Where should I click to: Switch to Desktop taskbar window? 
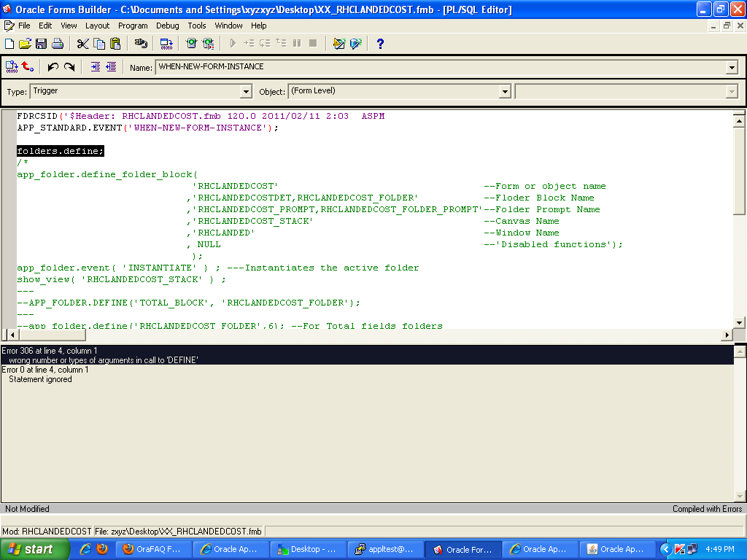coord(309,549)
